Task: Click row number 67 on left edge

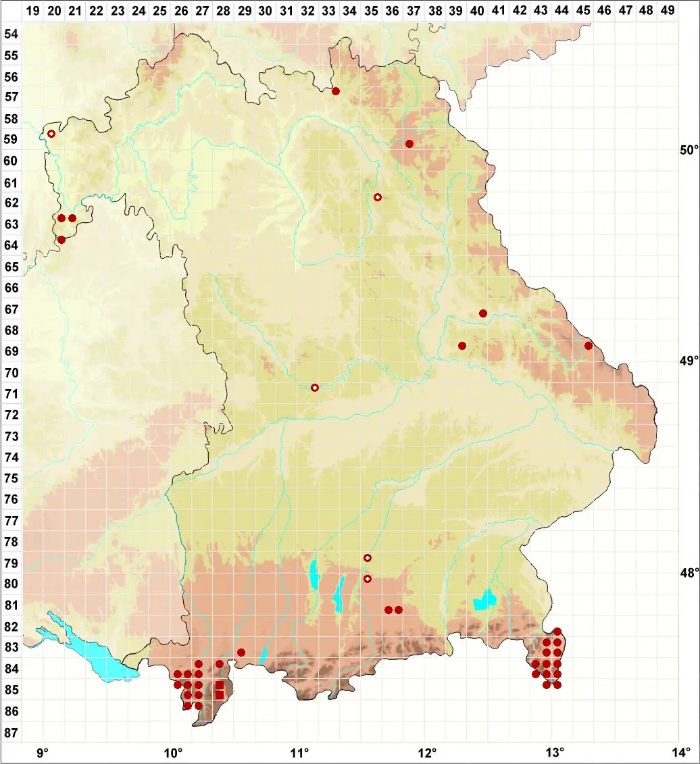Action: pyautogui.click(x=11, y=309)
